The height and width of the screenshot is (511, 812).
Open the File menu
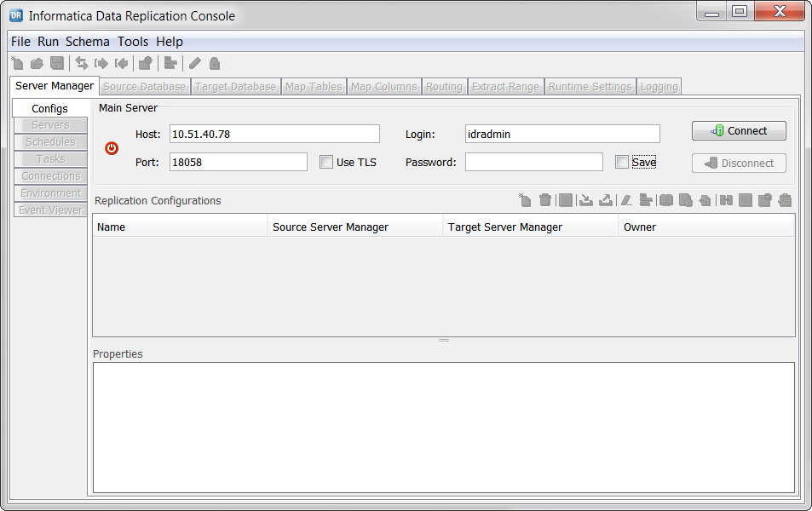point(20,42)
